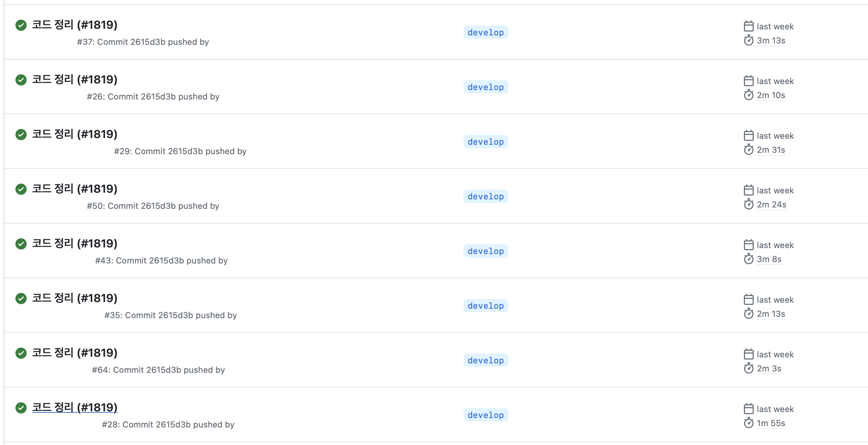Click the '#26: Commit 2615d3b pushed by' text
The width and height of the screenshot is (868, 445).
pos(153,97)
